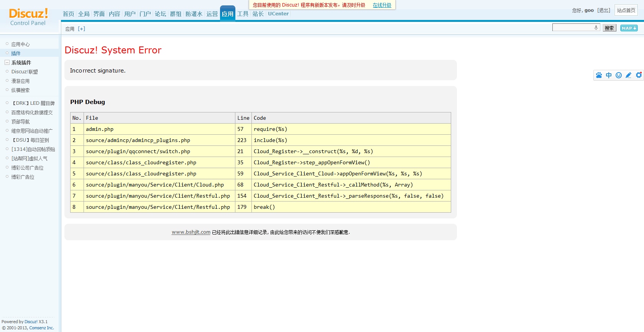Open the smiley emoji icon in floating toolbar
Image resolution: width=644 pixels, height=332 pixels.
(x=619, y=75)
